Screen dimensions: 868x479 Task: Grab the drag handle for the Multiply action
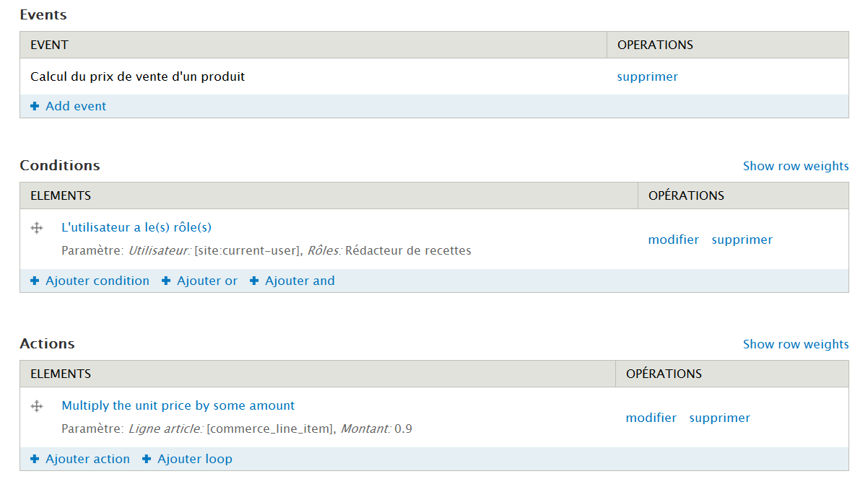click(37, 406)
